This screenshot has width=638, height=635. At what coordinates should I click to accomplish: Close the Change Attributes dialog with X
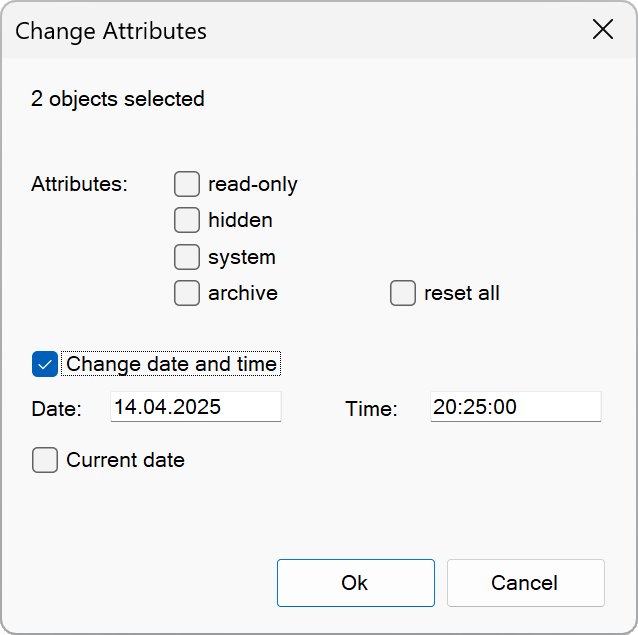tap(603, 30)
